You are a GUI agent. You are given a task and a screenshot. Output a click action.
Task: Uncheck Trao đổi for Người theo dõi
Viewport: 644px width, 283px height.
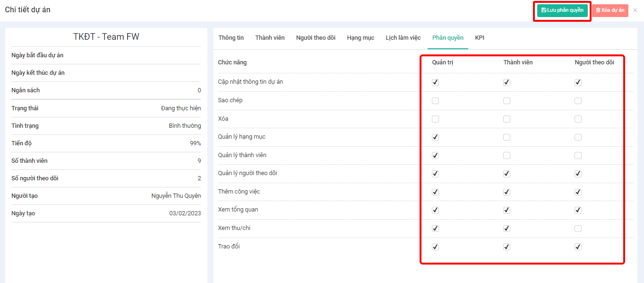(578, 247)
